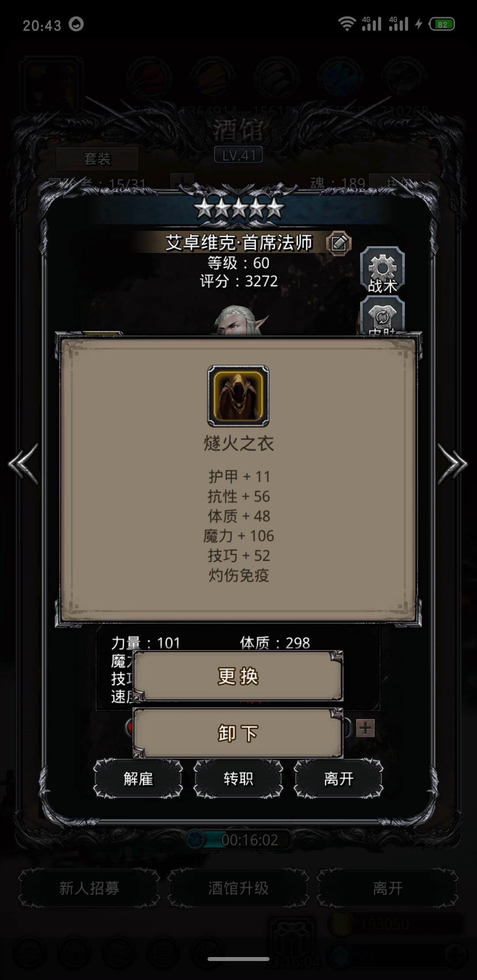
Task: Tap the elf hero portrait
Action: [x=242, y=320]
